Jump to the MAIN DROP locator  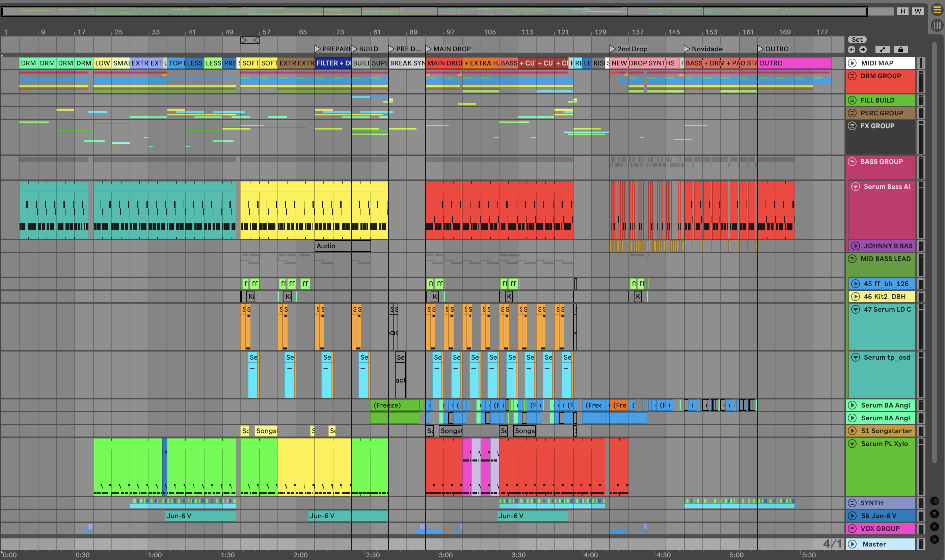tap(429, 49)
